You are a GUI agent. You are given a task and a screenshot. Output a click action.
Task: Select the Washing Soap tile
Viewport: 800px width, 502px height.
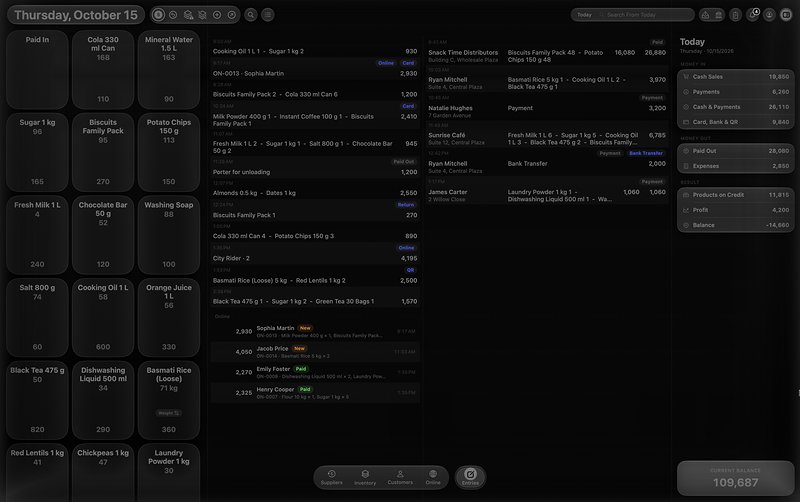(x=169, y=235)
